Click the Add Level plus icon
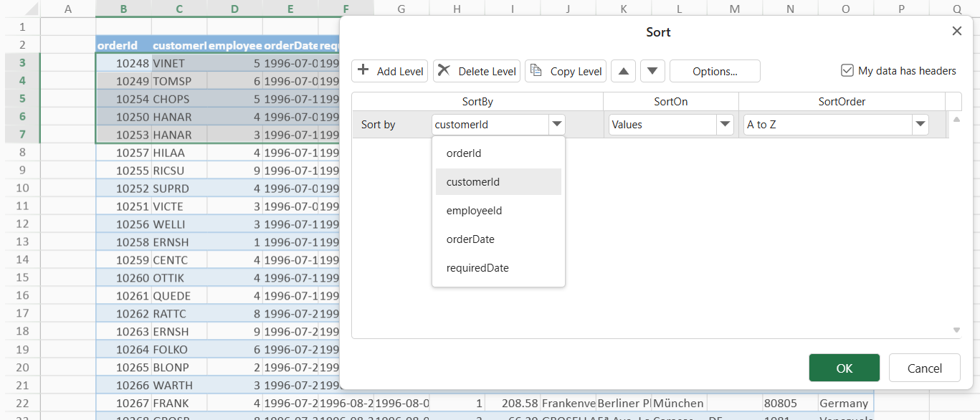This screenshot has height=420, width=980. pyautogui.click(x=363, y=70)
